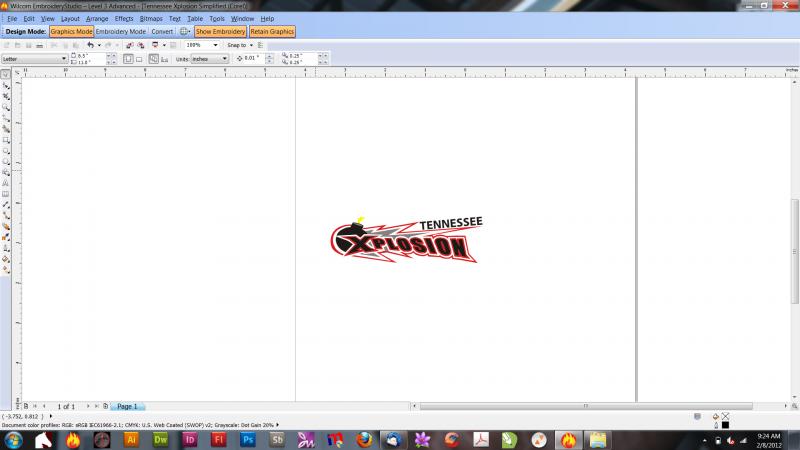This screenshot has width=800, height=450.
Task: Click the Import icon in the standard toolbar
Action: pyautogui.click(x=129, y=45)
